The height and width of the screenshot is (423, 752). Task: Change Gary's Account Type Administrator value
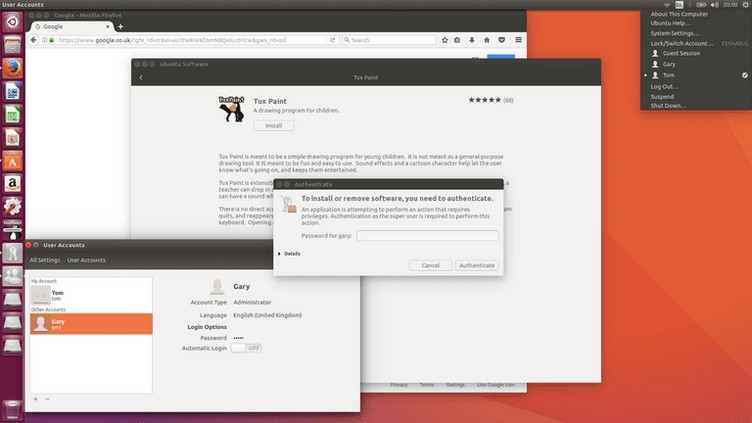(252, 302)
